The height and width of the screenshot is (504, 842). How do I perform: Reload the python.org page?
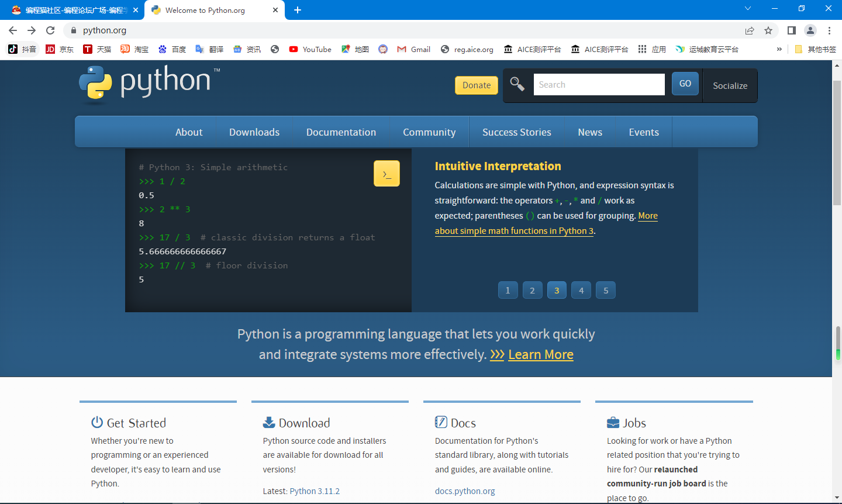[50, 30]
